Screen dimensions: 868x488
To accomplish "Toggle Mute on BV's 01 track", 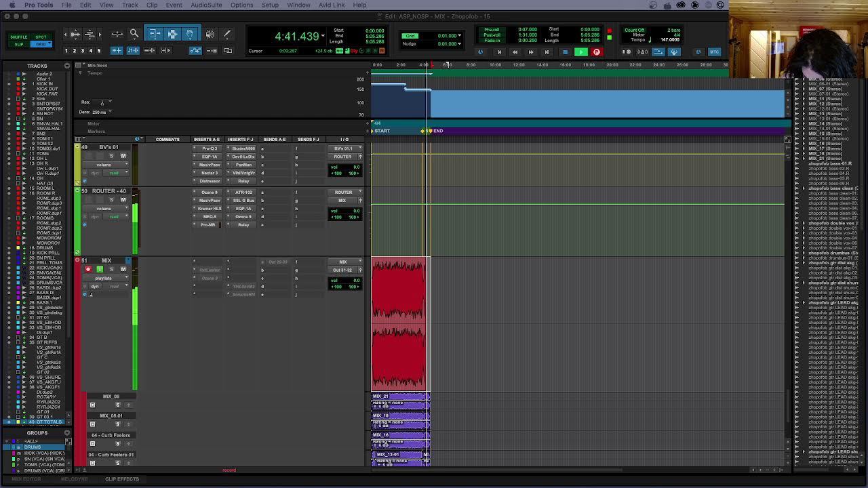I will tap(123, 156).
